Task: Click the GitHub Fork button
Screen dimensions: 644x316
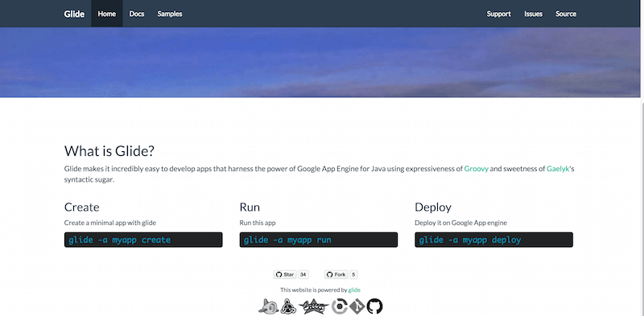Action: [x=336, y=274]
